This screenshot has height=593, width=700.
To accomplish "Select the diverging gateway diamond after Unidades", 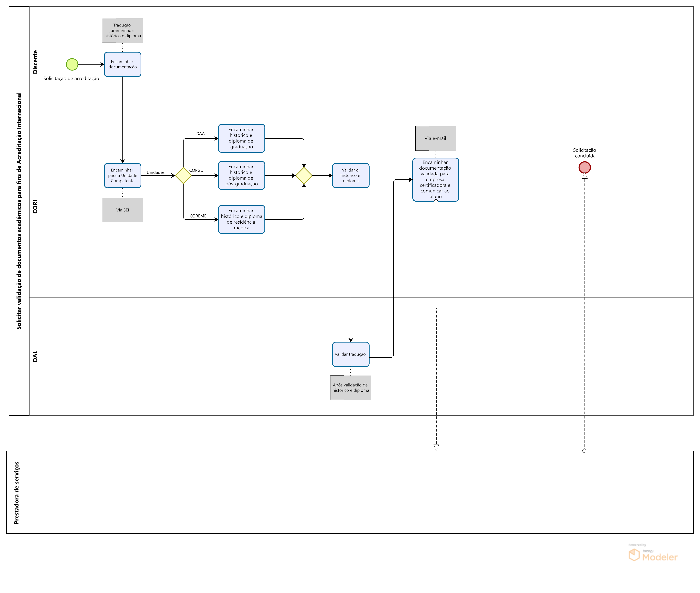I will pyautogui.click(x=183, y=176).
